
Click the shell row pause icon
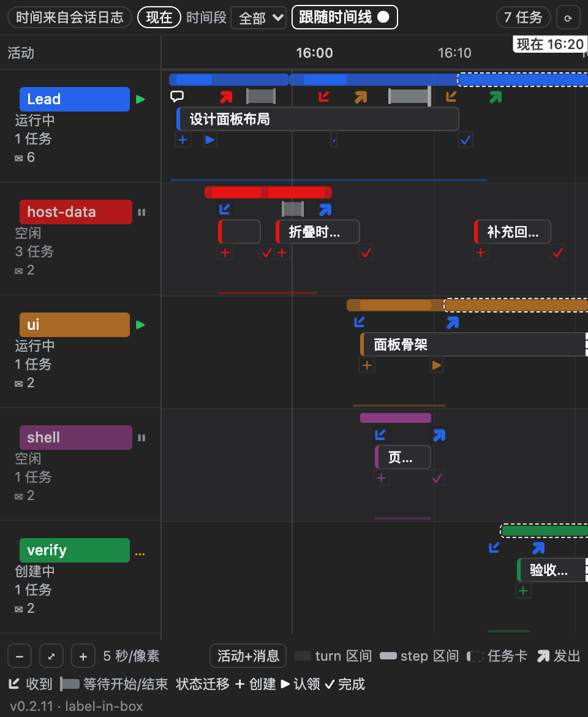tap(141, 438)
